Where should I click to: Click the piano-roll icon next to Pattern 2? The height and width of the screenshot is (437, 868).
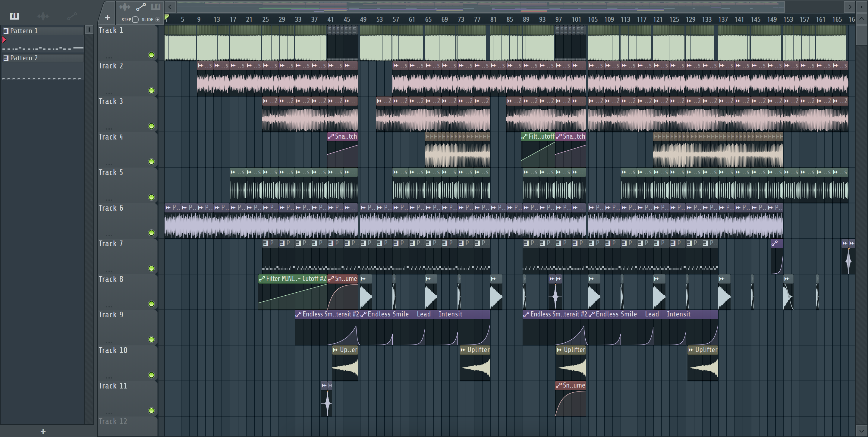6,58
